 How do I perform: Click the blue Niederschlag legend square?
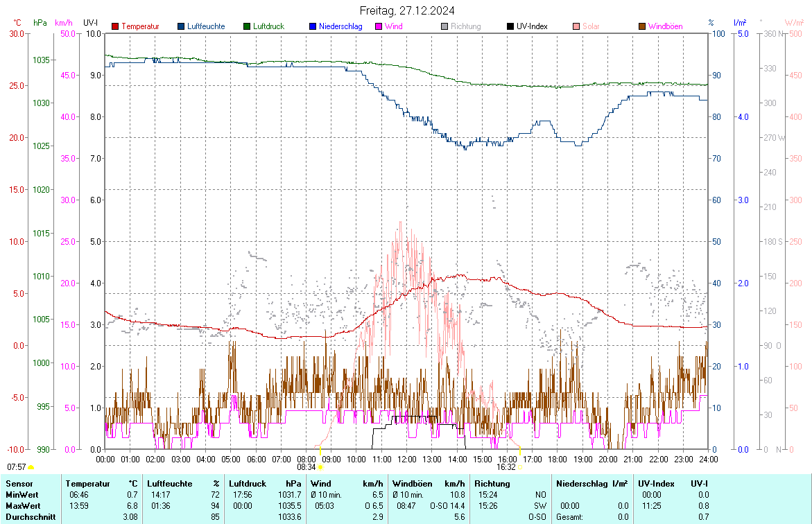click(313, 27)
